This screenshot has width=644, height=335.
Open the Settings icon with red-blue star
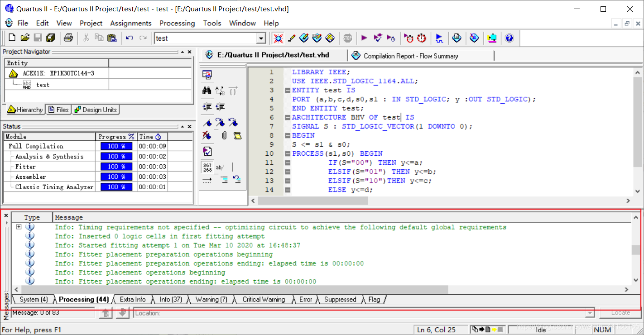pyautogui.click(x=278, y=38)
